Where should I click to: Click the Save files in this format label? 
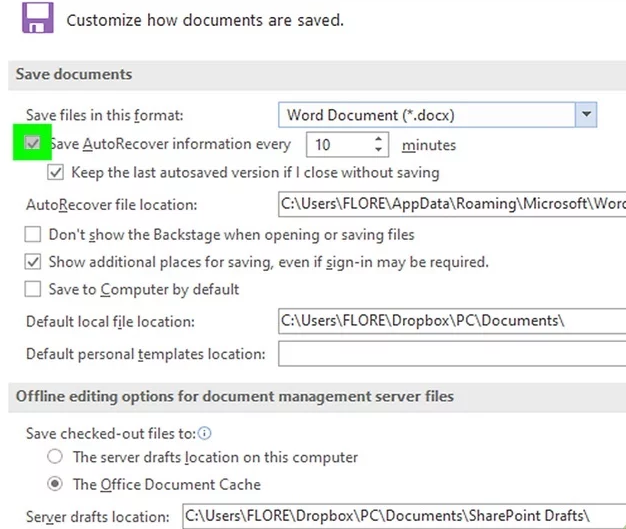pyautogui.click(x=105, y=115)
